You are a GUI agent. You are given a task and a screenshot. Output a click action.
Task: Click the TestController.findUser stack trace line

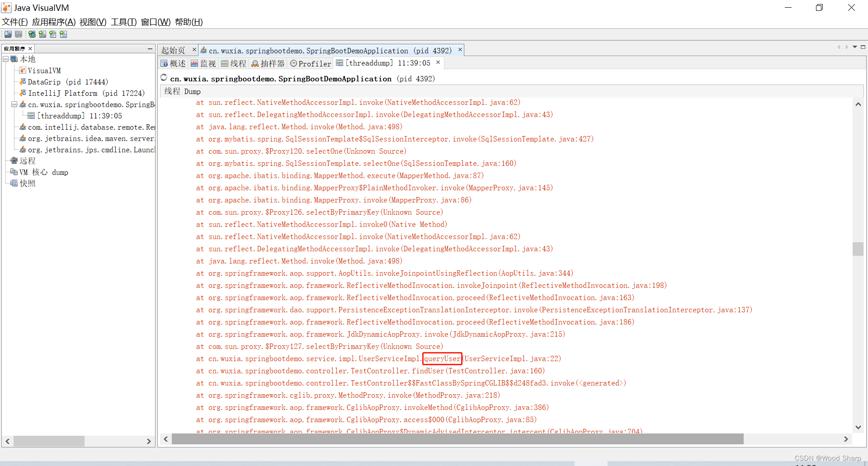click(x=370, y=371)
